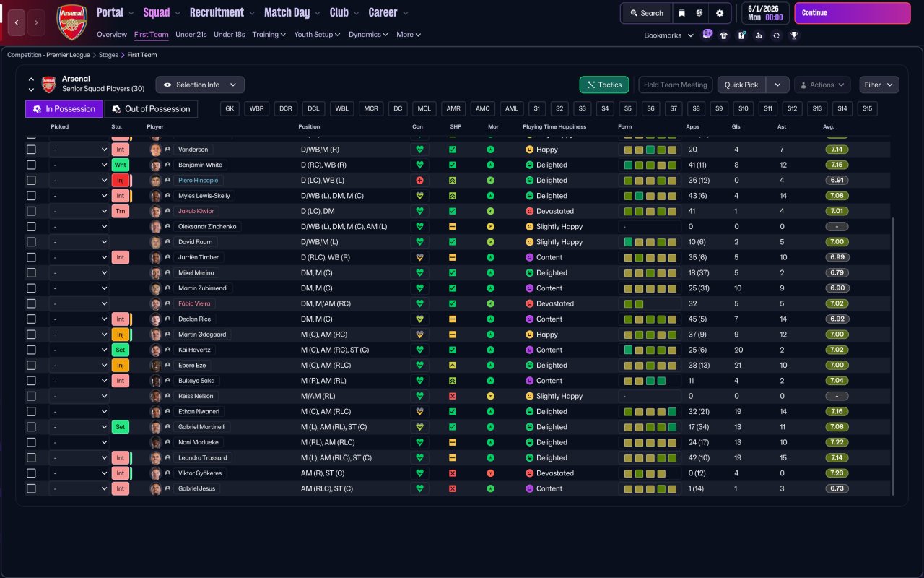Click Piero Hincapié's red injury condition icon
Screen dimensions: 924x578
(419, 180)
